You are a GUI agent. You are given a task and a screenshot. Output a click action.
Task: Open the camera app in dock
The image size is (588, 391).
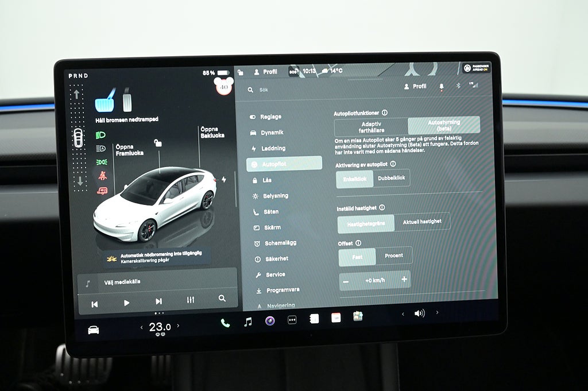[270, 320]
